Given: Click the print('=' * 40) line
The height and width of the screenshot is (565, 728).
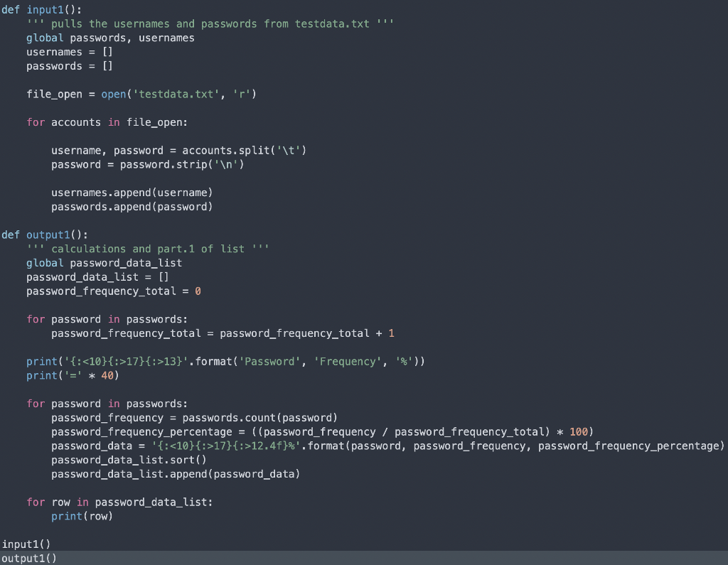Looking at the screenshot, I should [x=73, y=375].
